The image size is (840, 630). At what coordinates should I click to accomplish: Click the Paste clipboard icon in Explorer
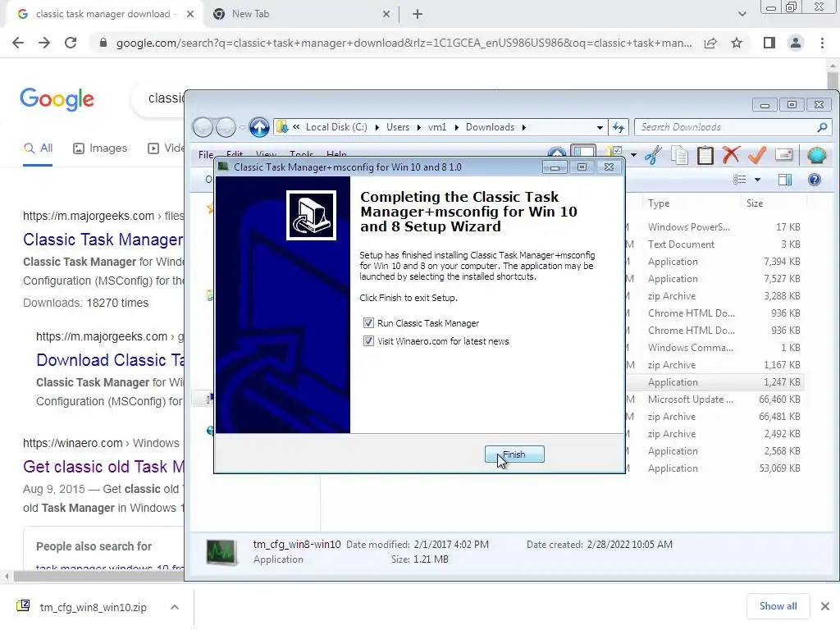(x=705, y=155)
